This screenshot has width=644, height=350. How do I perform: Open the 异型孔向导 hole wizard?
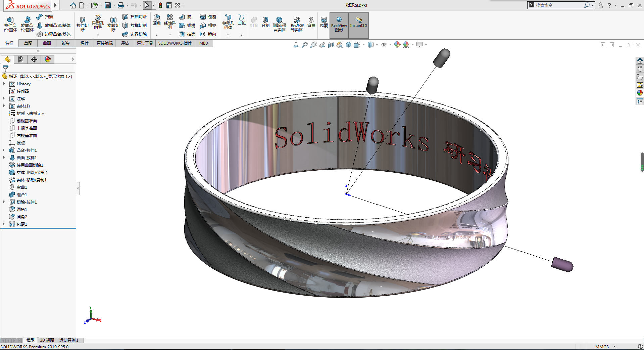[x=98, y=22]
